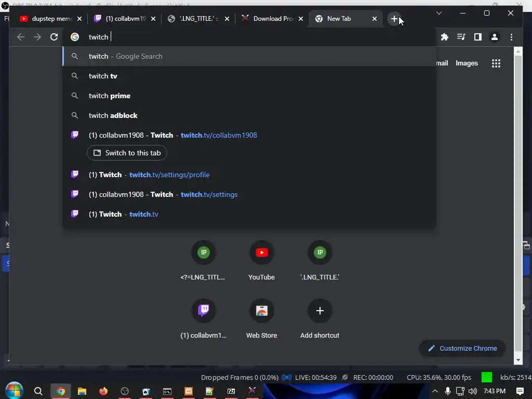Close the dupstep meme tab
532x399 pixels.
[x=79, y=19]
